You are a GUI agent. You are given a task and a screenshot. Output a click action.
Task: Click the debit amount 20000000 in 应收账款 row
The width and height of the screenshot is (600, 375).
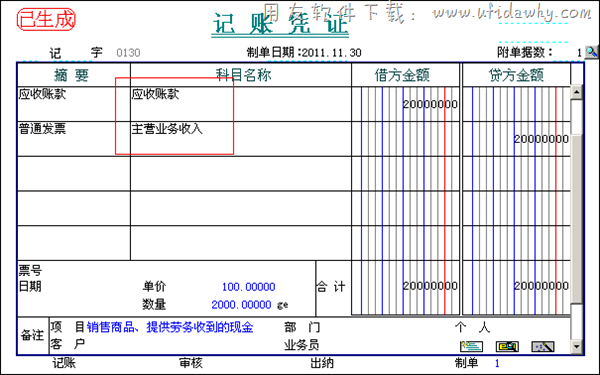click(x=430, y=104)
